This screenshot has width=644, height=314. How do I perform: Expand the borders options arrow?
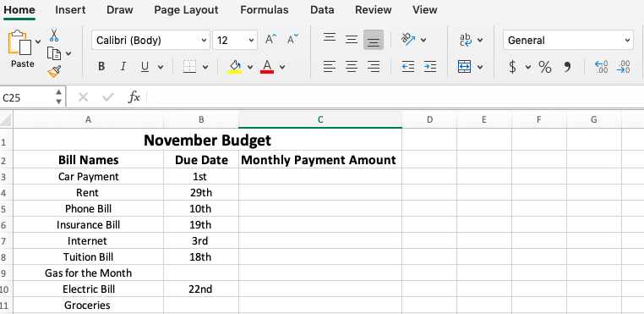click(x=205, y=67)
